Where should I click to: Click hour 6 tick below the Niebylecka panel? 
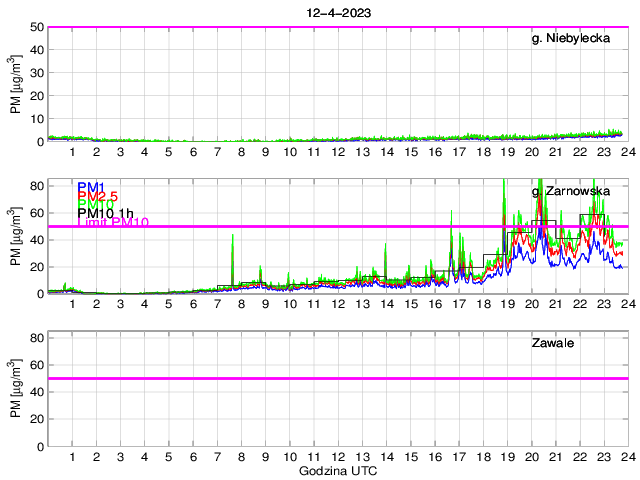pos(193,152)
